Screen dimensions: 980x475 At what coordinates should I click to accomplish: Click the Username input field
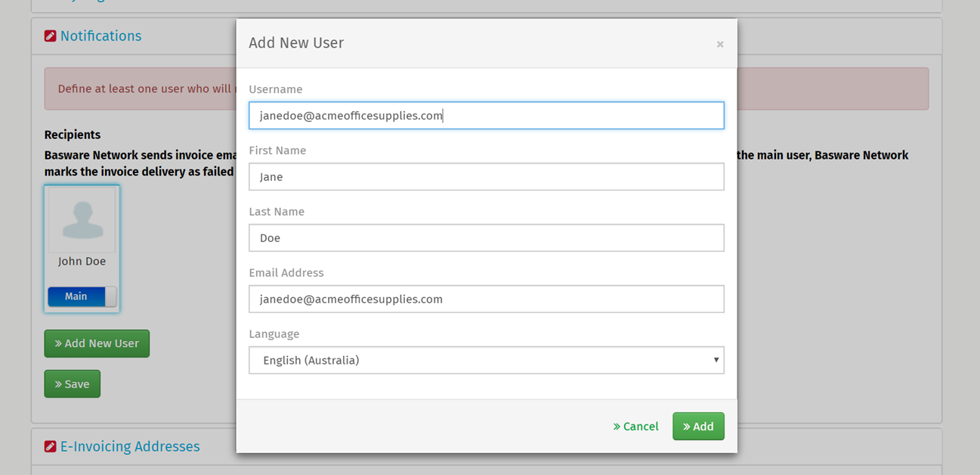(x=485, y=116)
